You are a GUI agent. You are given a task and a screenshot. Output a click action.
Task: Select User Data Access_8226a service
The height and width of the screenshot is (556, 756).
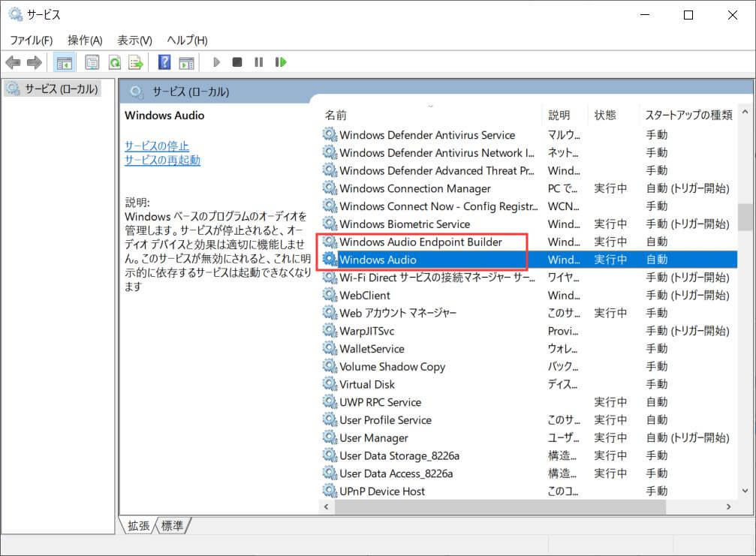click(x=396, y=473)
